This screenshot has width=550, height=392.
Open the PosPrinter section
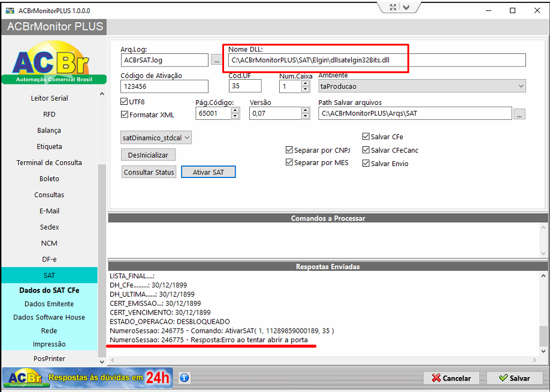50,358
